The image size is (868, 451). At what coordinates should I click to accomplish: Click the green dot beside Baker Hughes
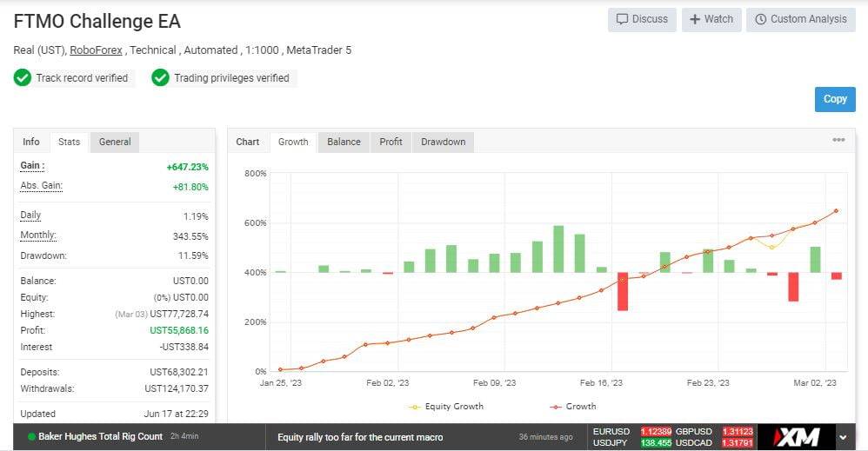pos(31,437)
